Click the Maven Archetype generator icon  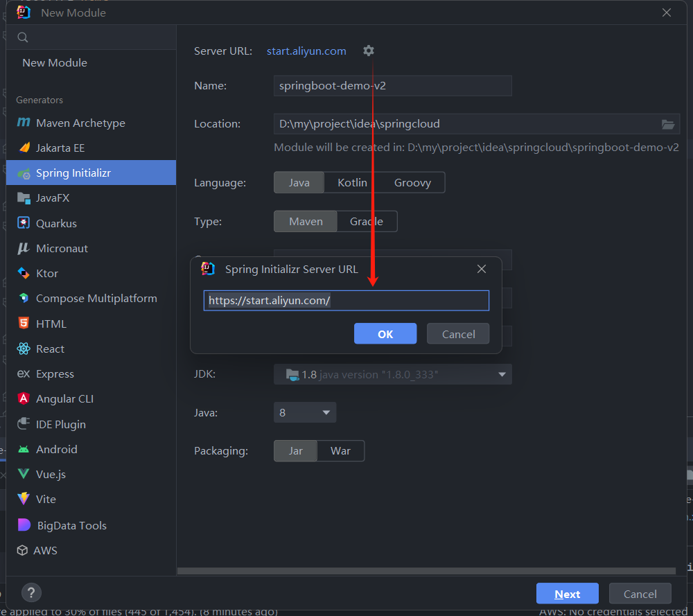[24, 123]
